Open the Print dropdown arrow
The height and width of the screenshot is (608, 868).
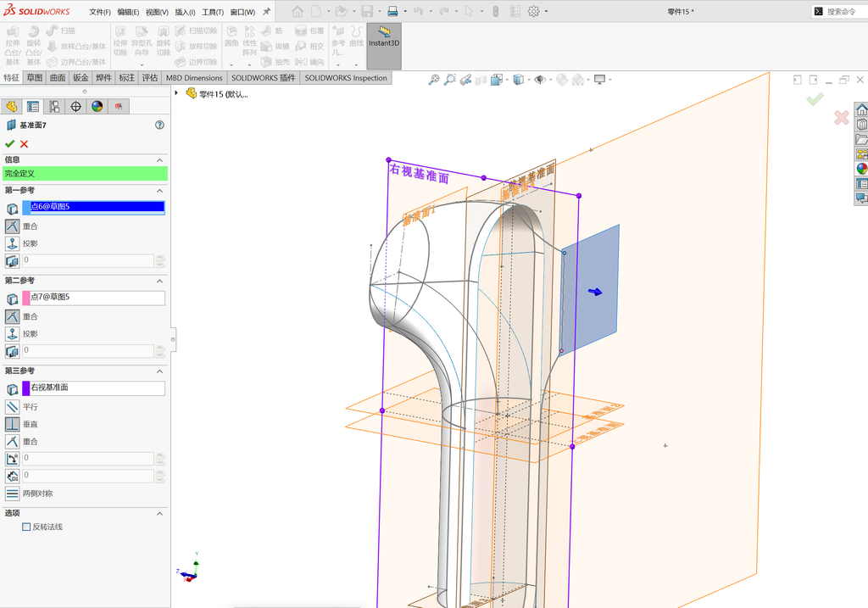405,11
